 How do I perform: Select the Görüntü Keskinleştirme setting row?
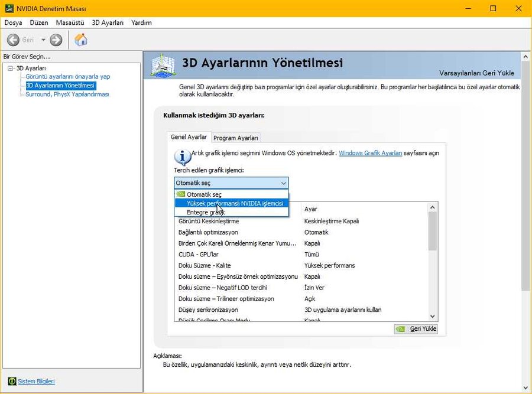pyautogui.click(x=301, y=221)
